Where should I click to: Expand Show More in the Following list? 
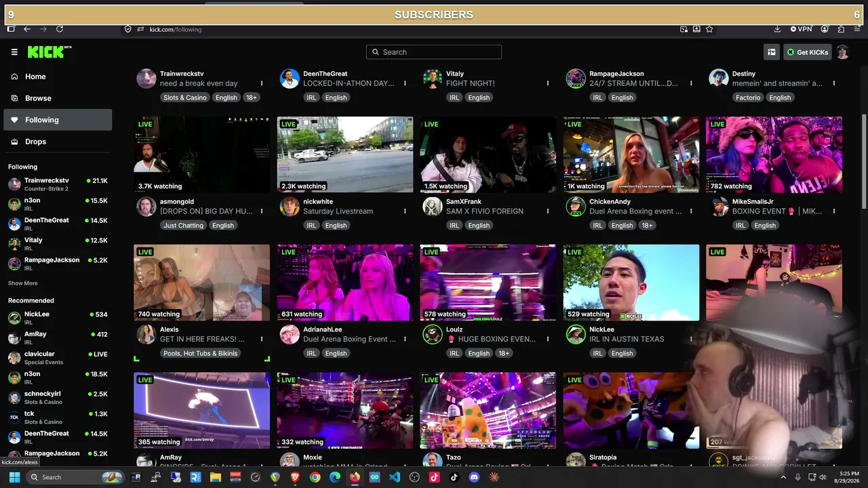(x=23, y=283)
